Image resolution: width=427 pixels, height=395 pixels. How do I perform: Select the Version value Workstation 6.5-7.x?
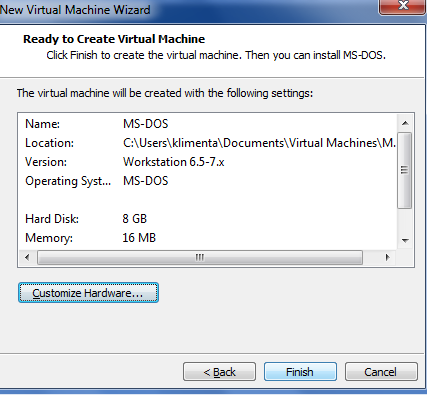coord(174,162)
